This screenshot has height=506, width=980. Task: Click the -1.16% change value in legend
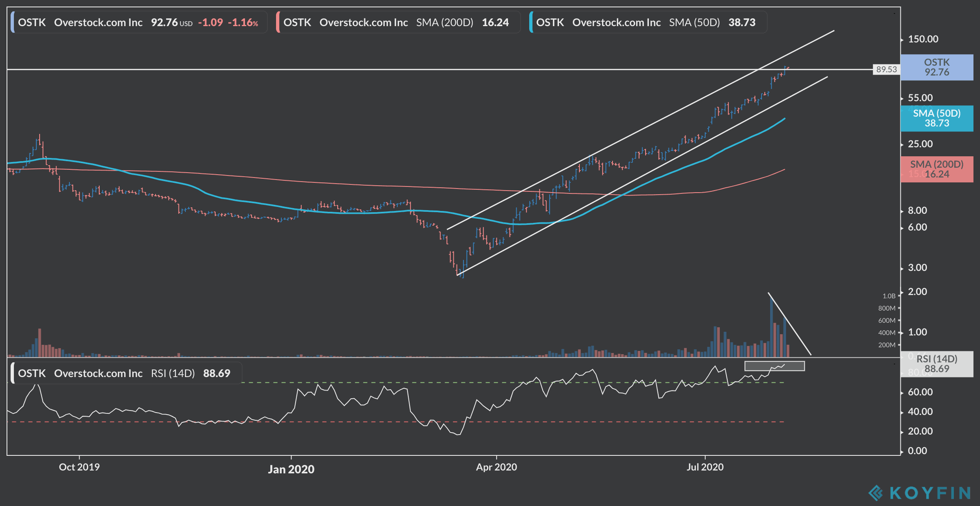pos(243,22)
